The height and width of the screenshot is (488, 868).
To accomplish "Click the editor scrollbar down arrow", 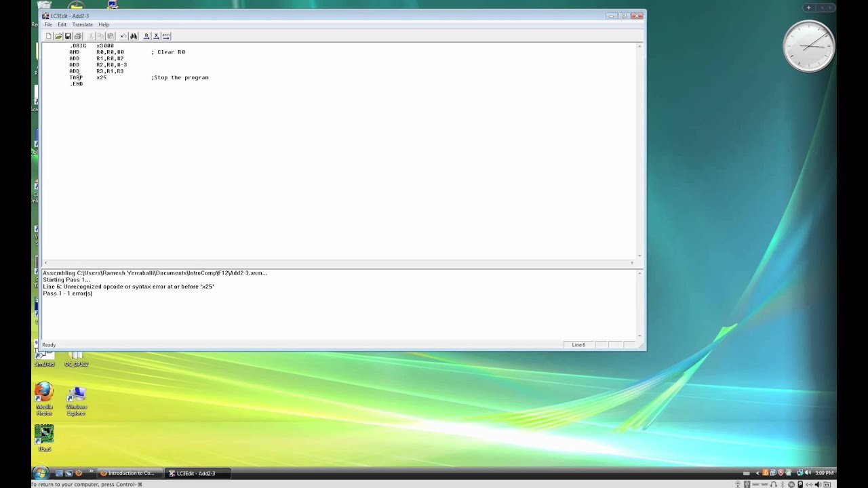I will 639,256.
